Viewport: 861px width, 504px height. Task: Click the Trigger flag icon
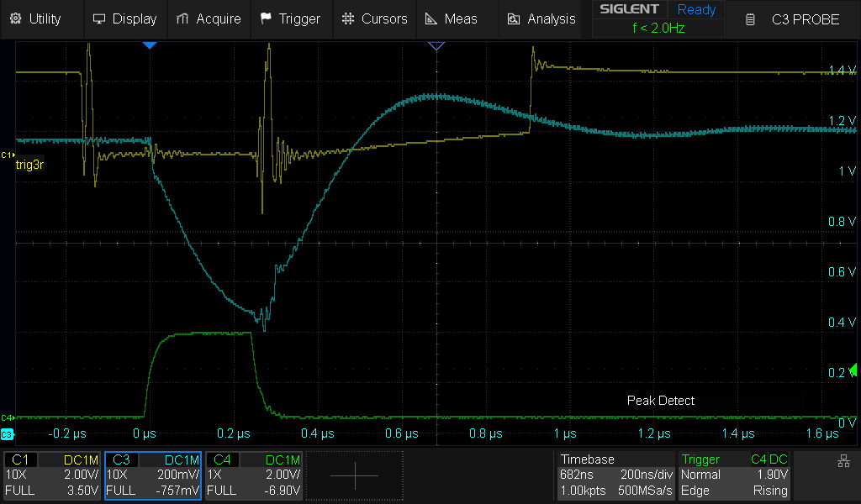click(x=266, y=18)
